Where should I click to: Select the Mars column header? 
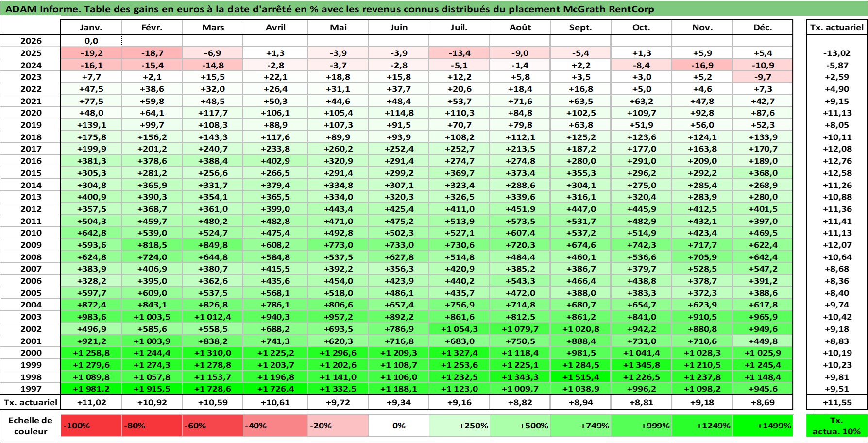click(x=213, y=27)
